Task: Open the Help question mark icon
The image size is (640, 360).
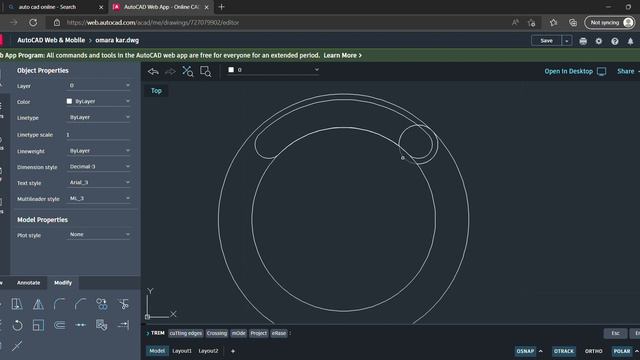Action: pyautogui.click(x=615, y=41)
